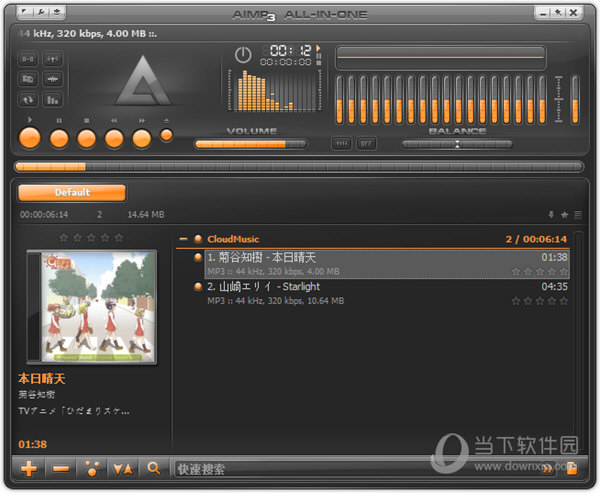The width and height of the screenshot is (600, 493).
Task: Click the 14.64 MB size text
Action: [146, 215]
